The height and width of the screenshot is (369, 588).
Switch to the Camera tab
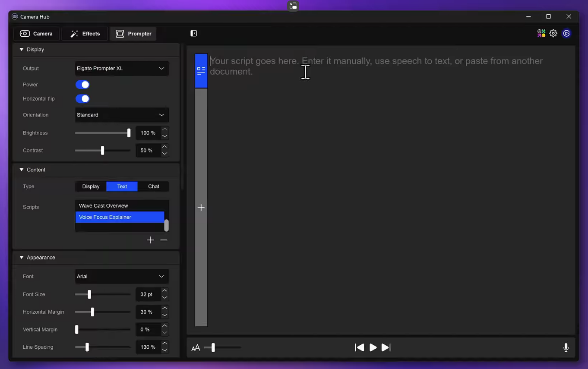(36, 34)
